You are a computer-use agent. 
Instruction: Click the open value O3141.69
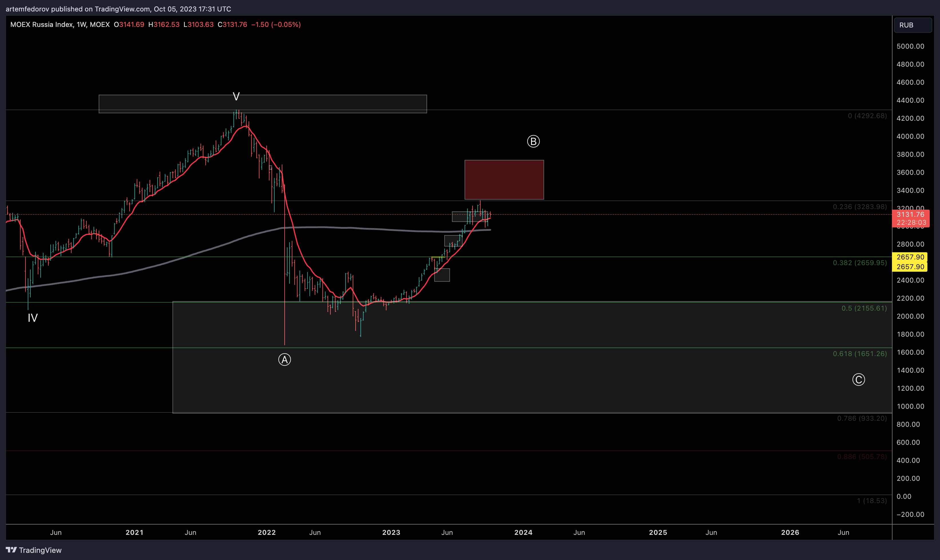click(129, 25)
